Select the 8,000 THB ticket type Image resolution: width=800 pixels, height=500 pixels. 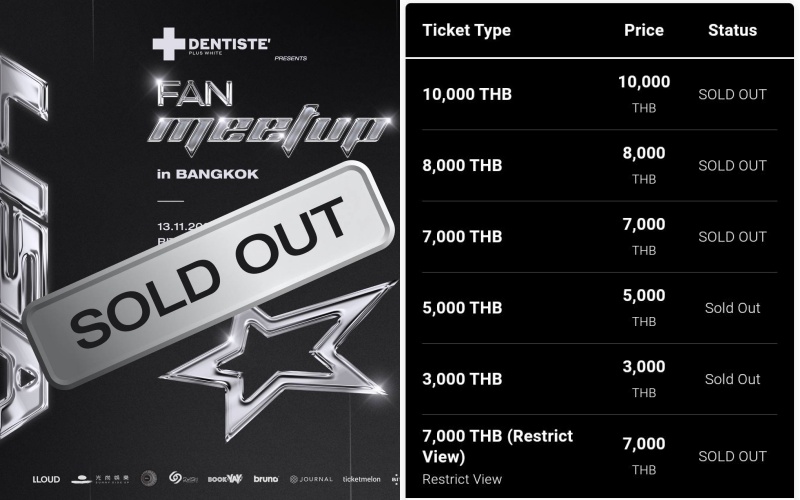tap(463, 165)
